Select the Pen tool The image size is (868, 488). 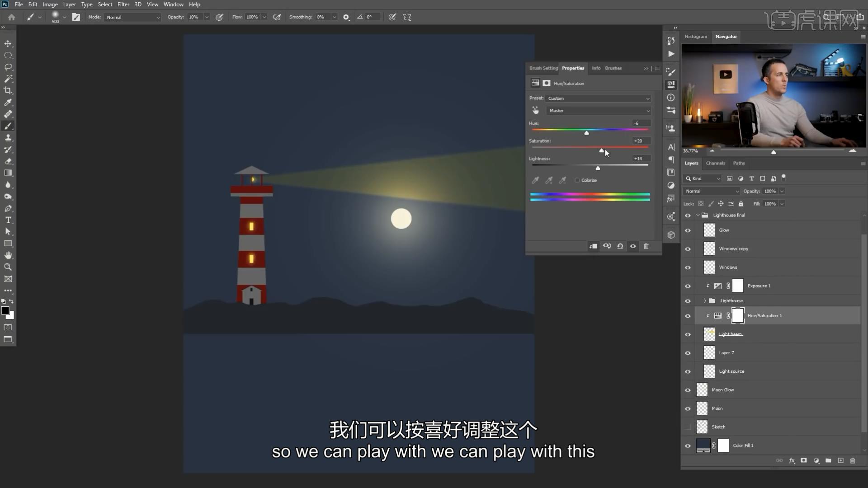click(8, 208)
